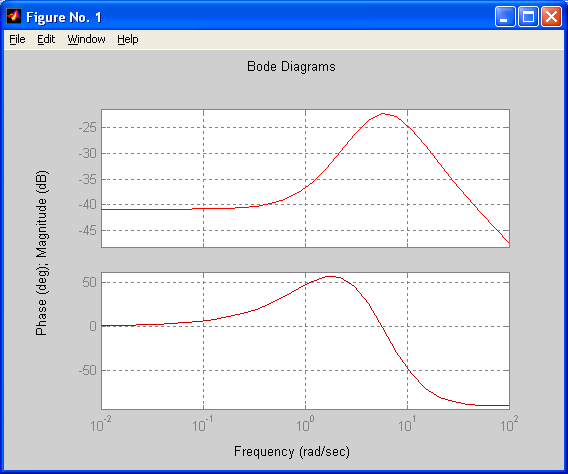Click the 10^0 frequency tick label
568x474 pixels.
[x=305, y=424]
